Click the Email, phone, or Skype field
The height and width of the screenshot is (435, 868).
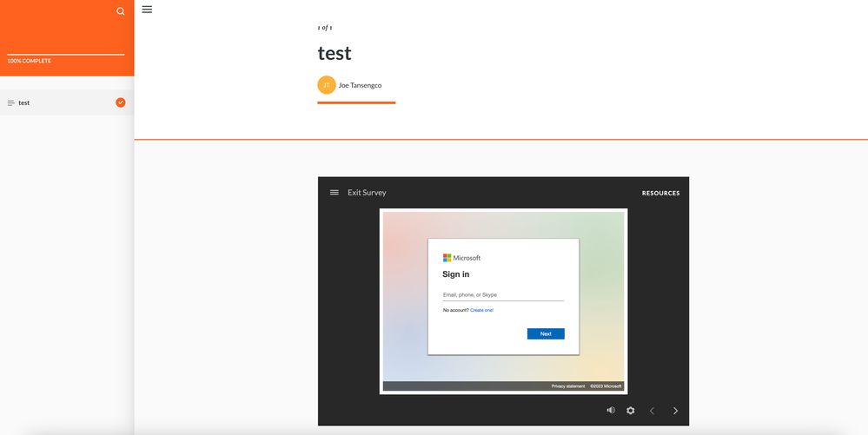503,295
